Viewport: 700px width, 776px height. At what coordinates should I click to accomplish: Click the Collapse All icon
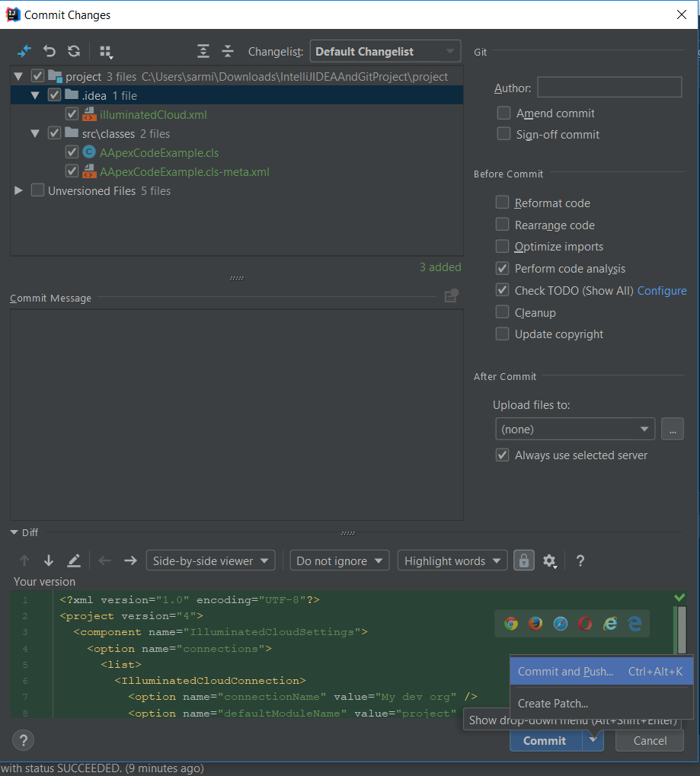tap(228, 51)
